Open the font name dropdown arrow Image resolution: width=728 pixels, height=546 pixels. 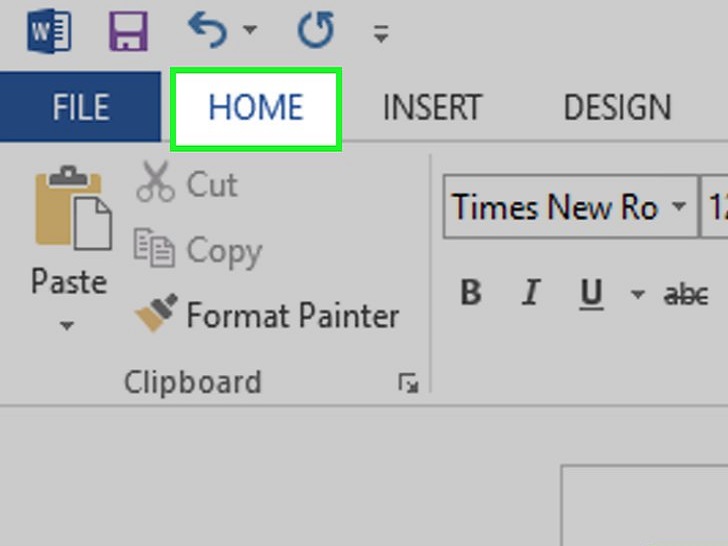tap(679, 208)
